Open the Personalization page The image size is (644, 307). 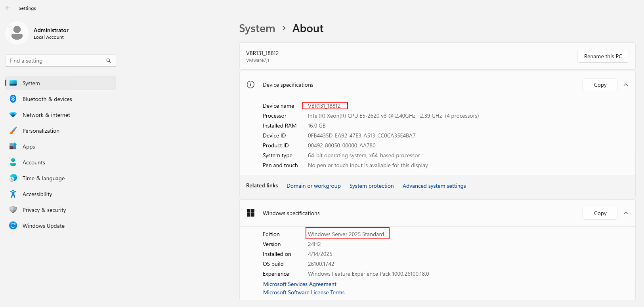pos(61,131)
